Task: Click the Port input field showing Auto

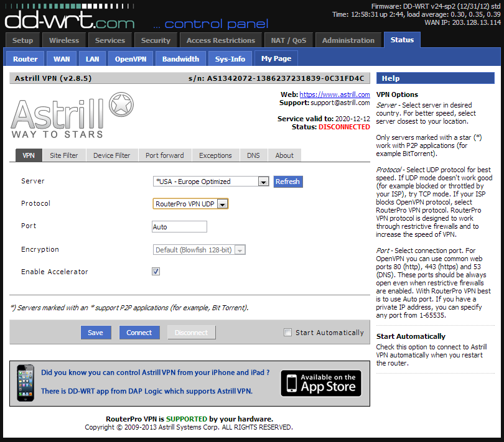Action: 179,227
